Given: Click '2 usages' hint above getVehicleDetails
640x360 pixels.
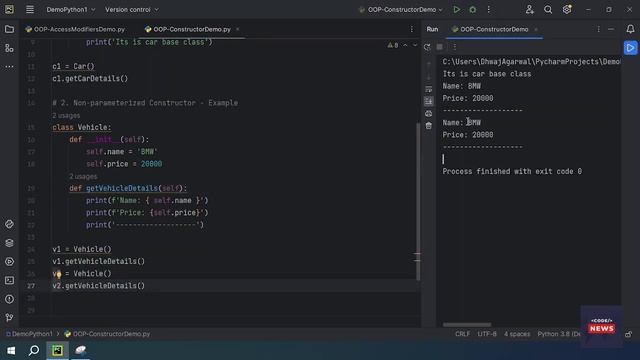Looking at the screenshot, I should coord(83,176).
